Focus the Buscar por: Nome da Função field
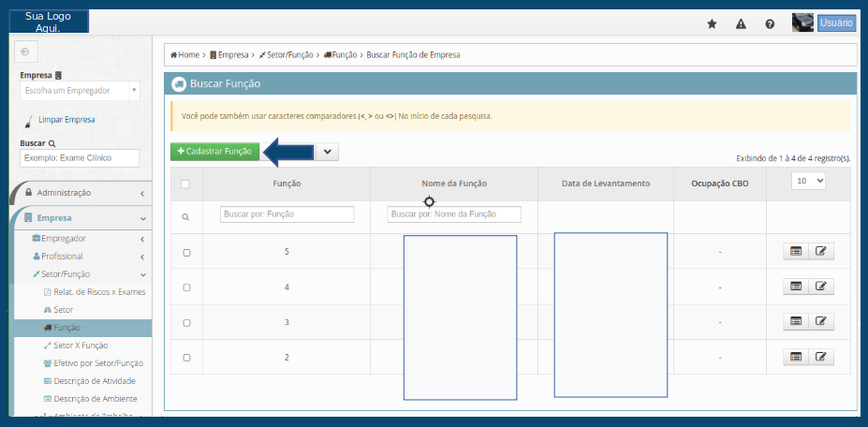868x427 pixels. click(454, 214)
